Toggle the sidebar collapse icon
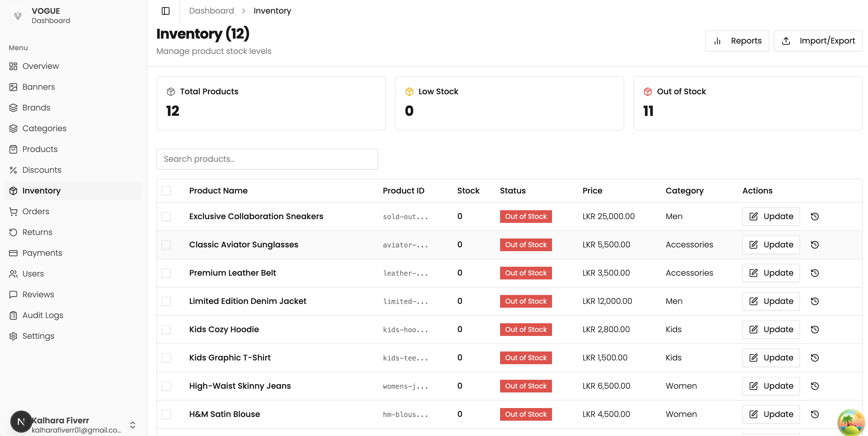Screen dimensions: 868x436 pyautogui.click(x=165, y=11)
